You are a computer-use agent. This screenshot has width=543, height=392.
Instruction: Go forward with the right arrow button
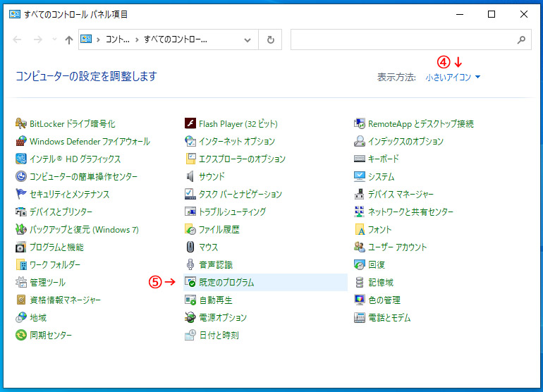38,39
